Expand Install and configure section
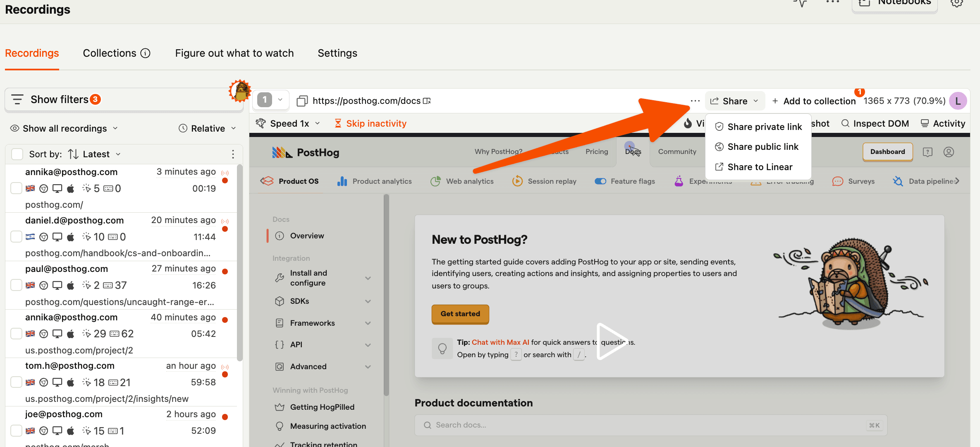The image size is (980, 447). (x=368, y=278)
